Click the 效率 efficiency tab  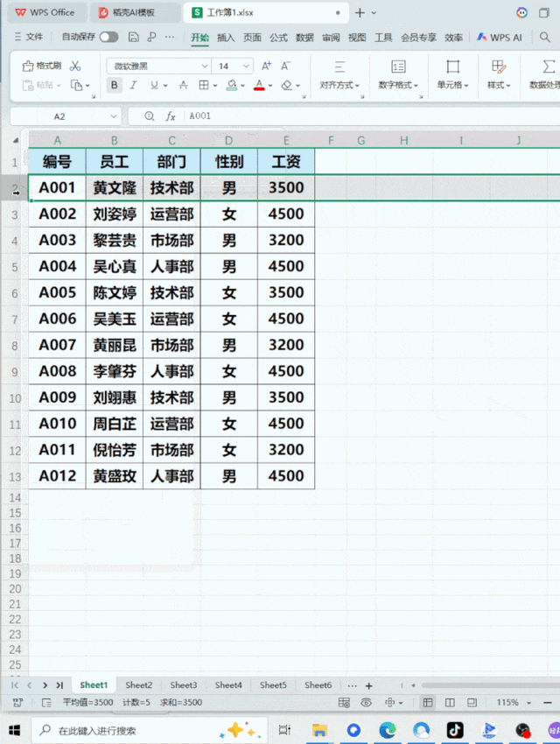(454, 38)
